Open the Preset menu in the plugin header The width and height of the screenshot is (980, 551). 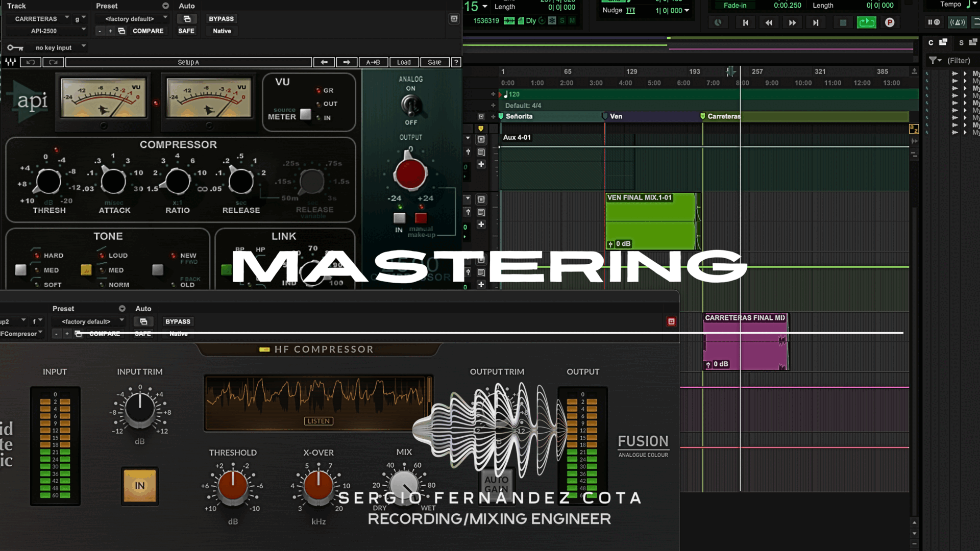click(107, 6)
